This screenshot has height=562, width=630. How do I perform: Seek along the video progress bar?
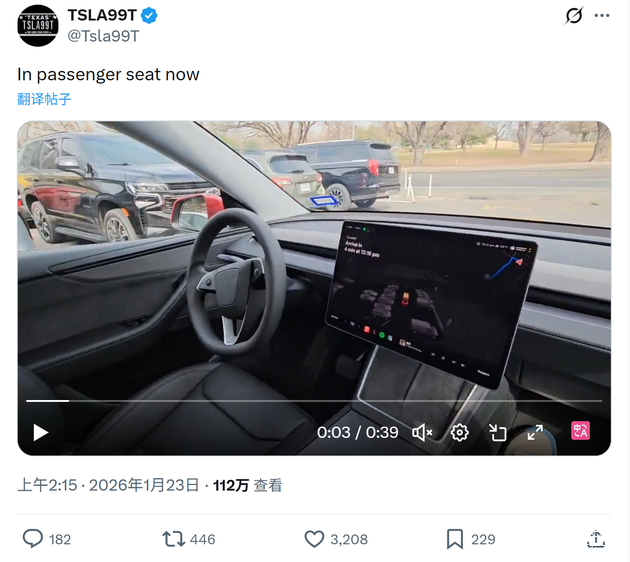click(x=314, y=401)
